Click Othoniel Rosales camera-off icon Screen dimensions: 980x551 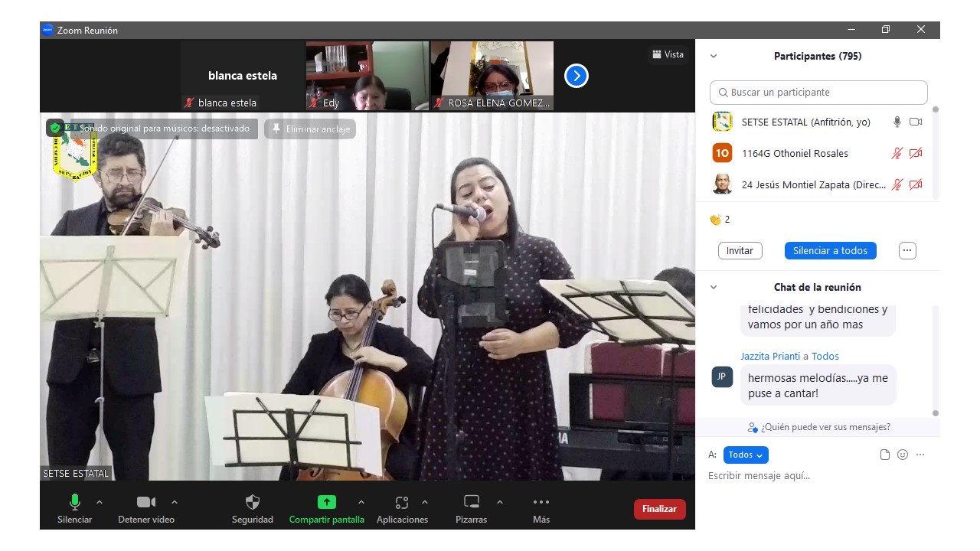[x=916, y=153]
